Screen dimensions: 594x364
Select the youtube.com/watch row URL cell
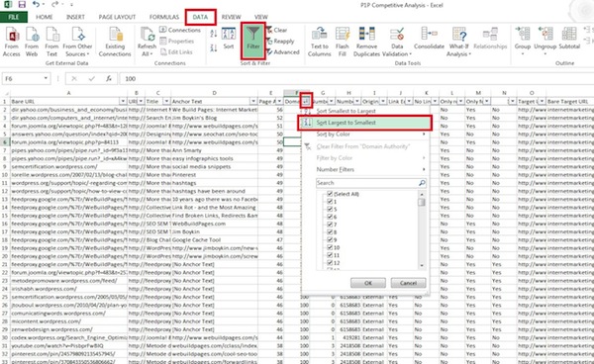point(69,346)
